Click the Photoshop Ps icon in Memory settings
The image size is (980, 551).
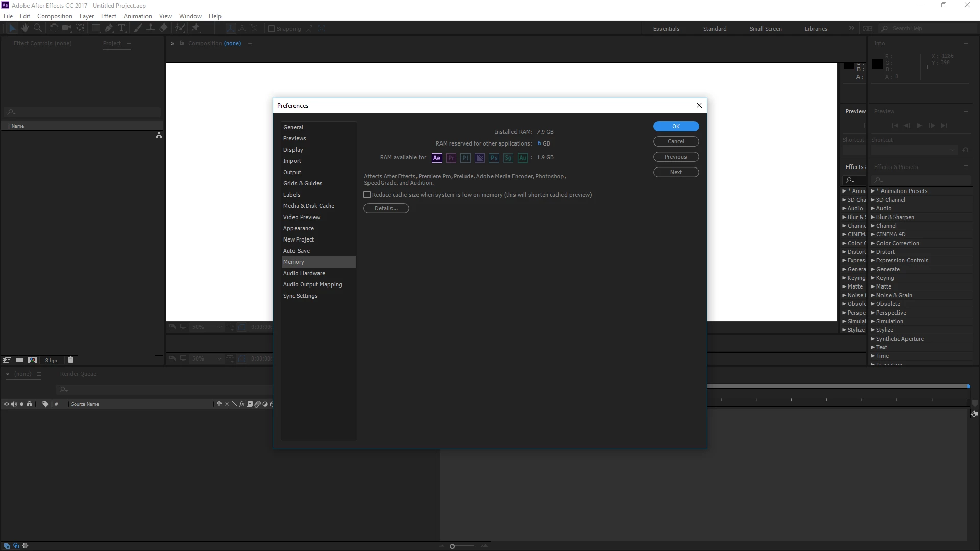[x=494, y=158]
